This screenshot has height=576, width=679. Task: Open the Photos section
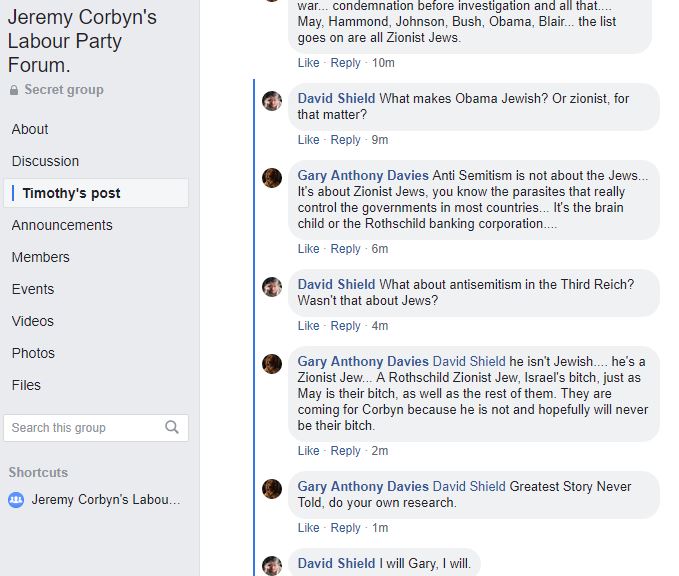click(x=33, y=353)
